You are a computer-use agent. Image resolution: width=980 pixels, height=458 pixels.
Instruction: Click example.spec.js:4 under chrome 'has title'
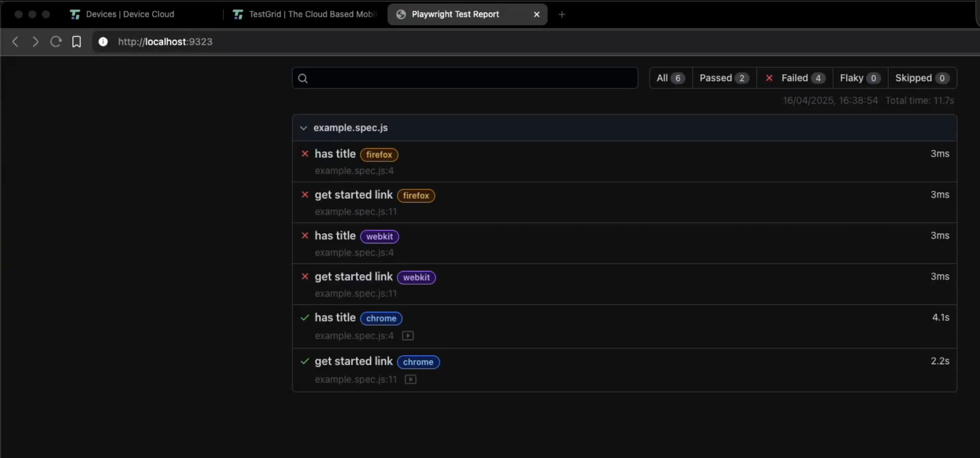point(354,336)
